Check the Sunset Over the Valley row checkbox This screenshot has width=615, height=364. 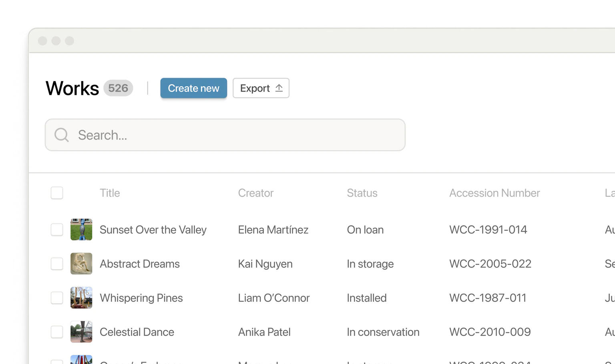click(57, 230)
